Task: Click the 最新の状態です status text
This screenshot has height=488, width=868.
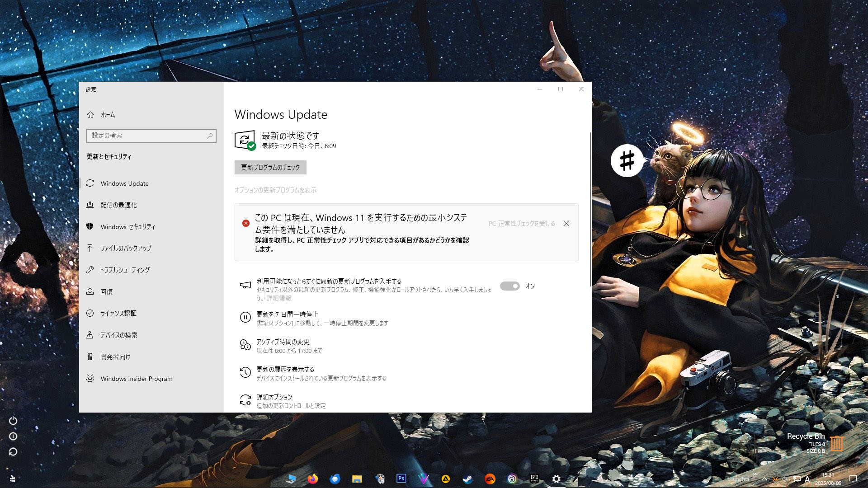Action: click(290, 136)
